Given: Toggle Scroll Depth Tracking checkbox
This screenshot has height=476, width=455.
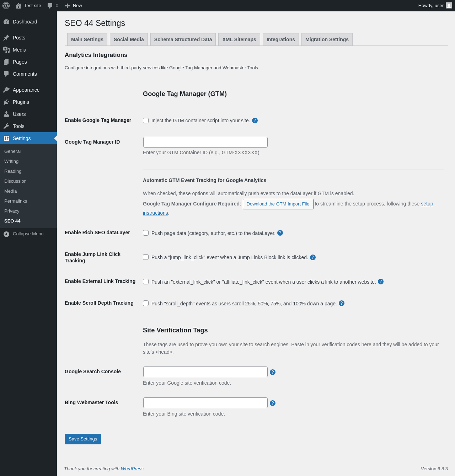Looking at the screenshot, I should (146, 303).
